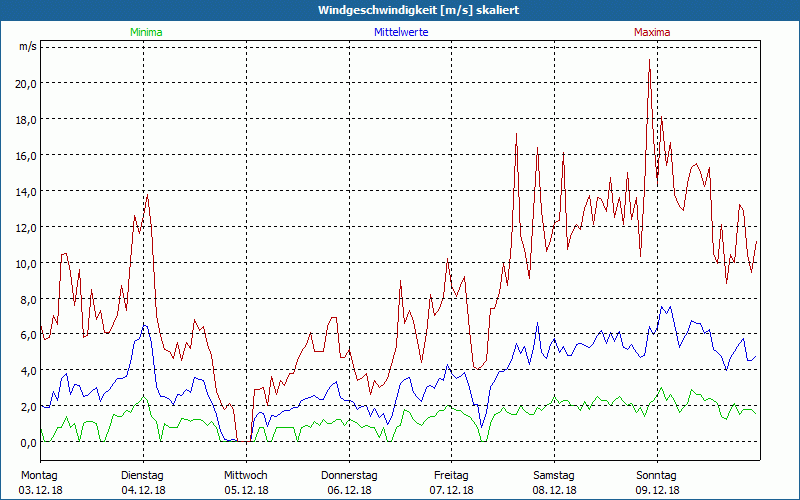Image resolution: width=800 pixels, height=500 pixels.
Task: Click the 'Sonntag' day label
Action: tap(656, 476)
